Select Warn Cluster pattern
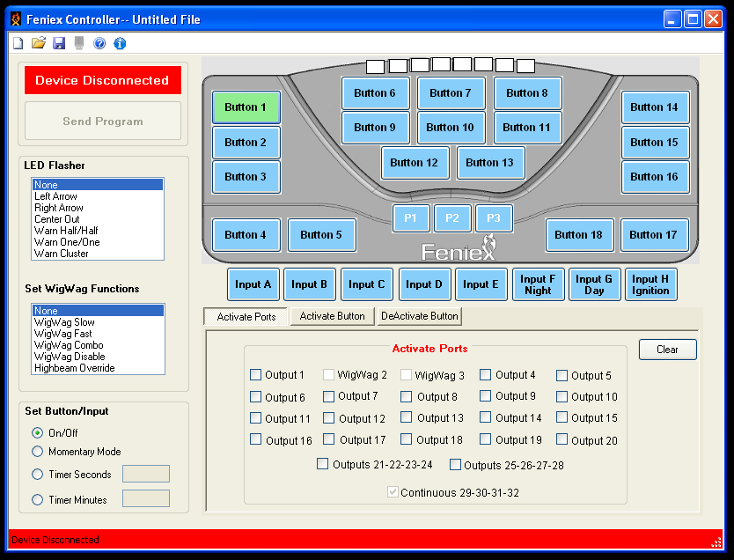This screenshot has height=560, width=734. point(98,254)
